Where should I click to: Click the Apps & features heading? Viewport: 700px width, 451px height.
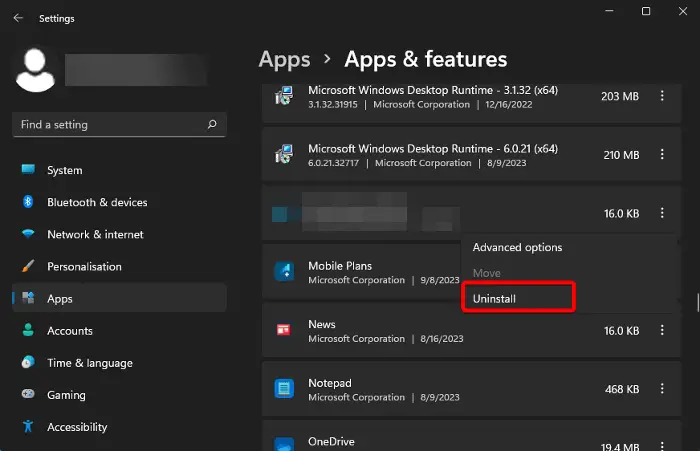425,59
